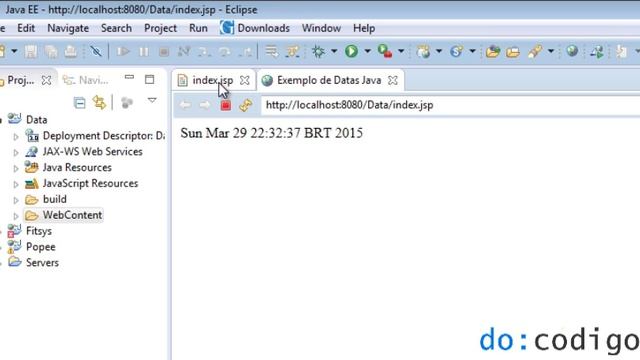This screenshot has width=640, height=360.
Task: Click the Save toolbar icon
Action: (x=31, y=51)
